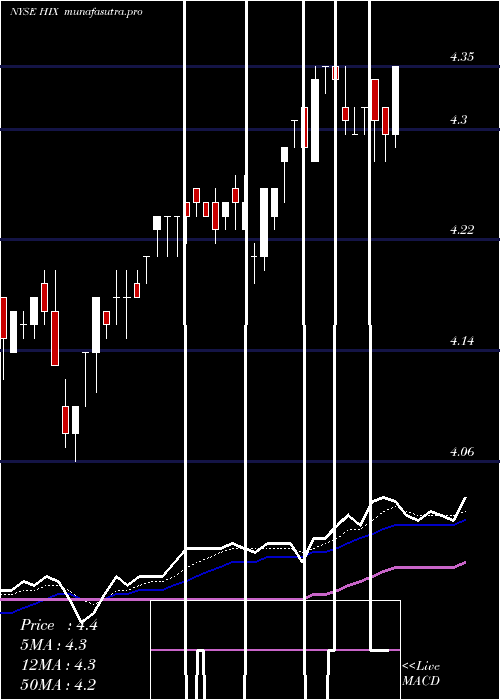This screenshot has width=500, height=700.
Task: Click the last tall white candlestick reaching 4.35
Action: 396,100
